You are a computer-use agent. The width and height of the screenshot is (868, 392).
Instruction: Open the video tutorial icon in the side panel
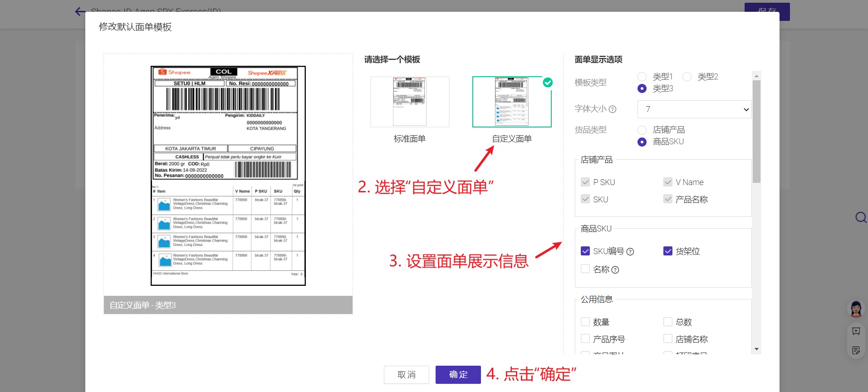tap(856, 331)
